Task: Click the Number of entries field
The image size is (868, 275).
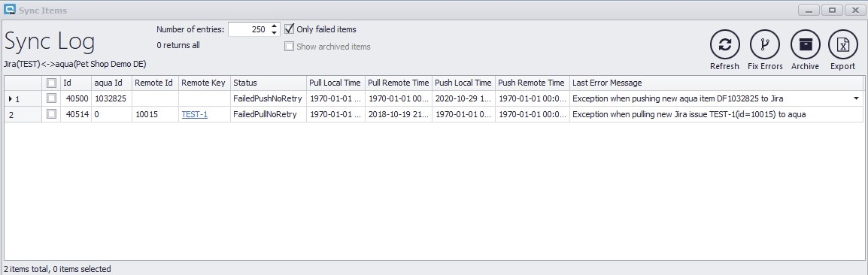Action: click(x=248, y=29)
